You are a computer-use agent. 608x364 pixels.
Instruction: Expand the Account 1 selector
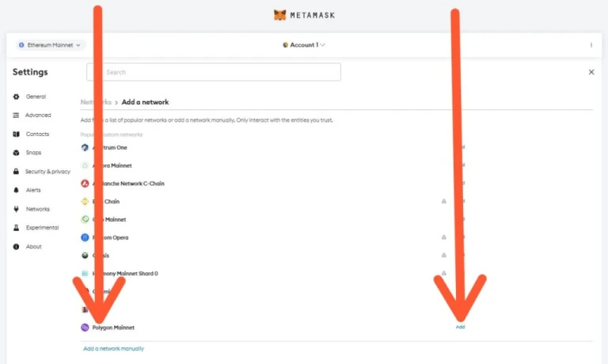(x=304, y=45)
